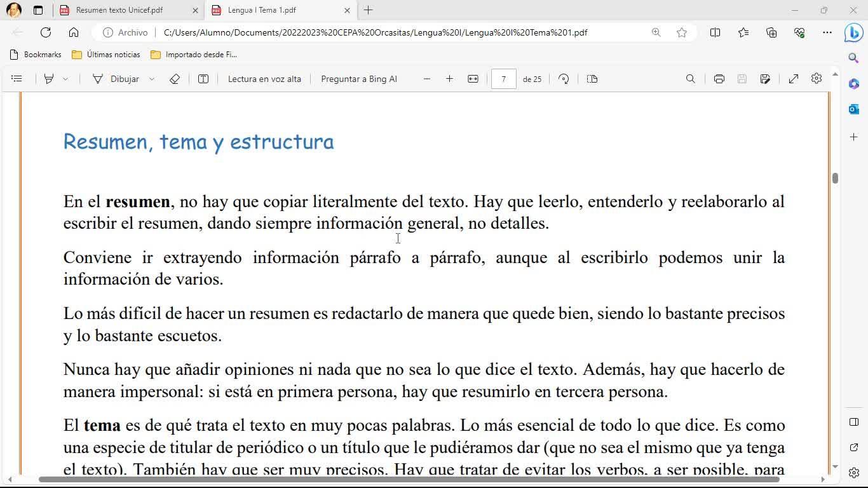Zoom in the PDF with the plus icon
Screen dimensions: 868x488
coord(450,79)
